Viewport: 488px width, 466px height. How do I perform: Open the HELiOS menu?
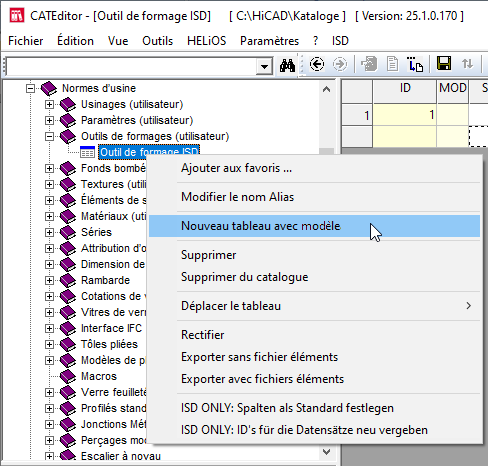206,41
